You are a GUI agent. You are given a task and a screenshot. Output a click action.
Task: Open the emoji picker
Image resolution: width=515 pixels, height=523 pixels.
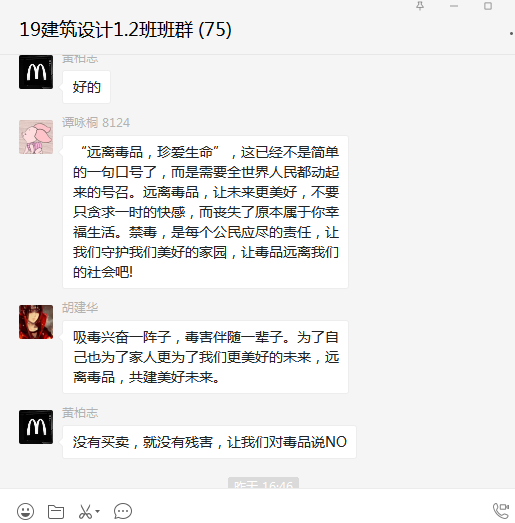pos(25,511)
